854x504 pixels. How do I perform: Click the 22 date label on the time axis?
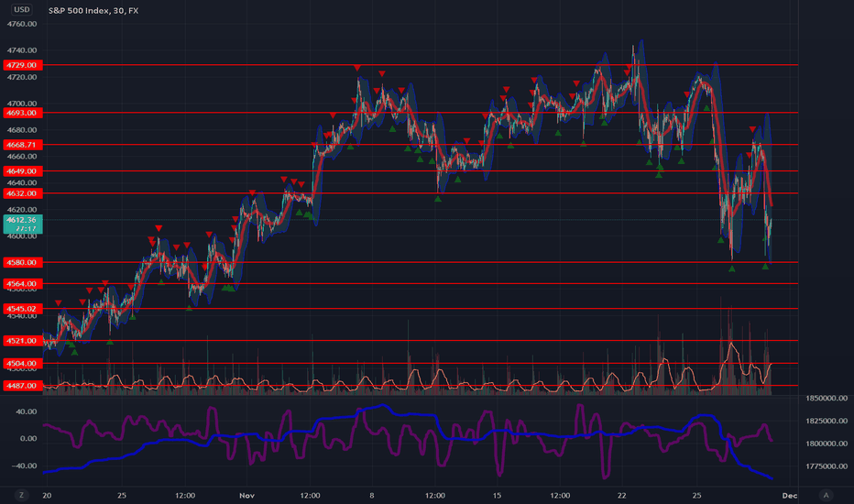[x=622, y=495]
